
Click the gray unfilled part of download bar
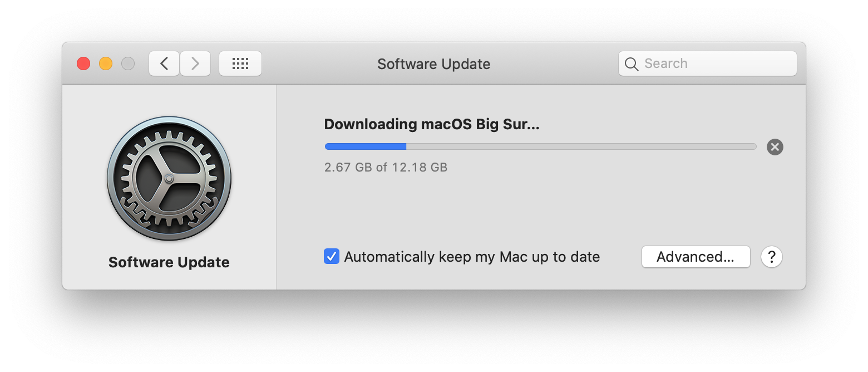pos(581,146)
